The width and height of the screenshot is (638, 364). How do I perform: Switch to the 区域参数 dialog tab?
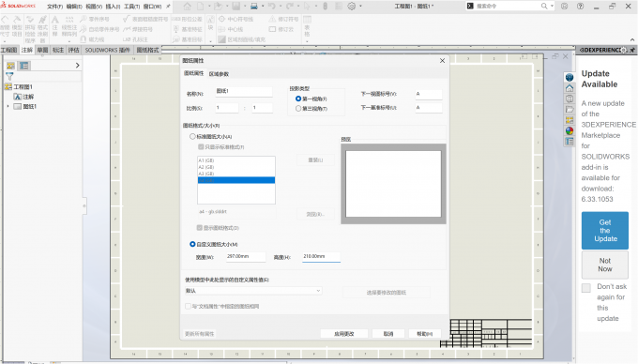click(x=219, y=74)
